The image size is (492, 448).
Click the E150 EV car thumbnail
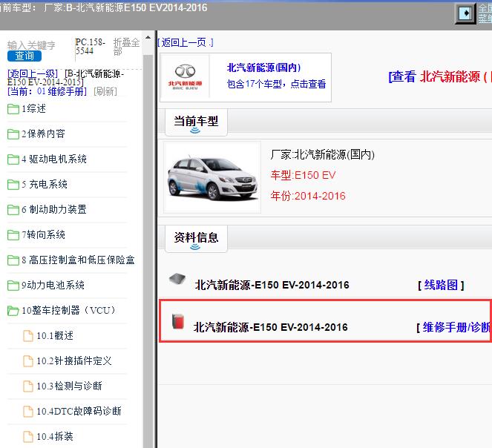212,177
